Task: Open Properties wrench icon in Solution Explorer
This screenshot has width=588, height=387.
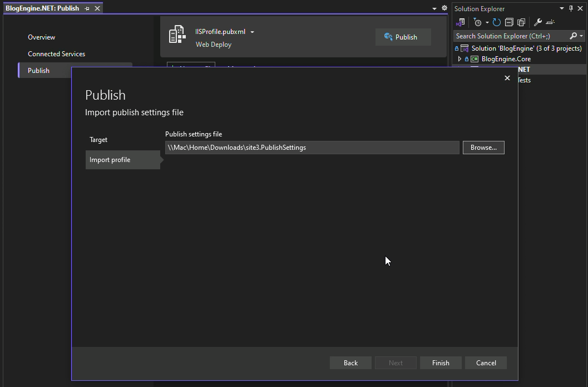Action: click(538, 22)
